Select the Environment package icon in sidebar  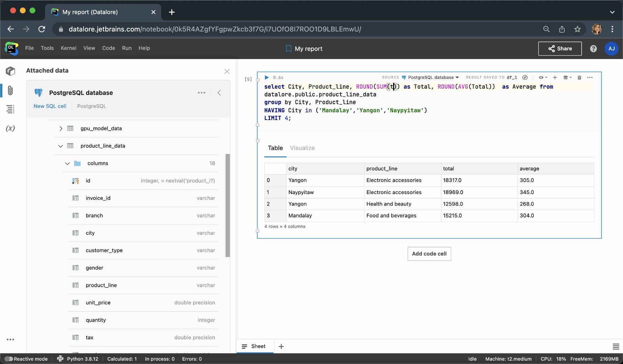tap(10, 71)
